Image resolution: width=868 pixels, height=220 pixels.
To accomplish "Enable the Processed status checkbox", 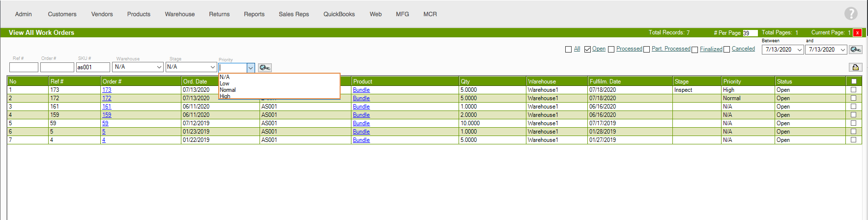I will point(611,49).
